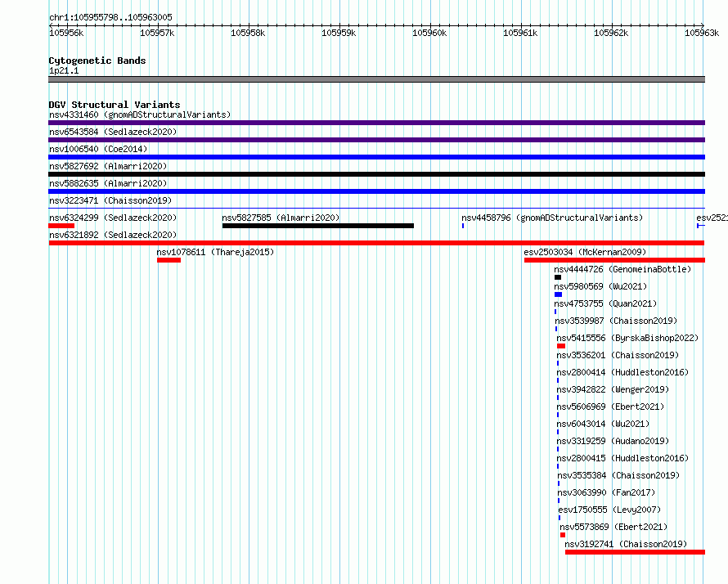Image resolution: width=728 pixels, height=584 pixels.
Task: Click the 105960k ruler tick label
Action: tap(429, 33)
